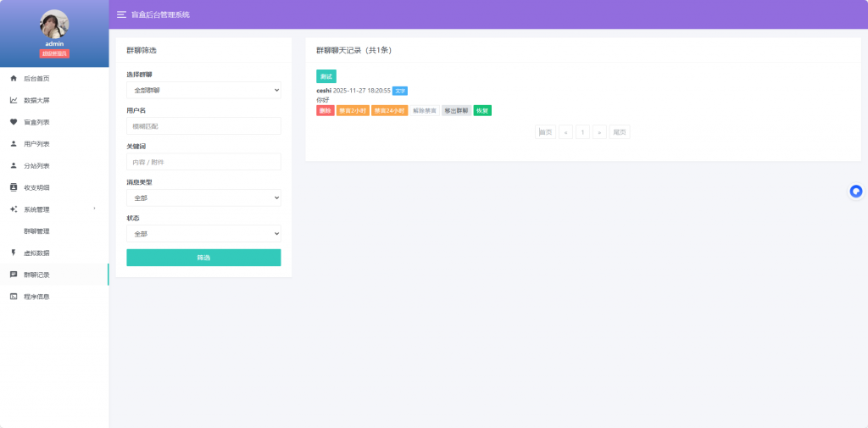This screenshot has height=428, width=868.
Task: Click the sparkle icon for 系统管理
Action: click(14, 209)
